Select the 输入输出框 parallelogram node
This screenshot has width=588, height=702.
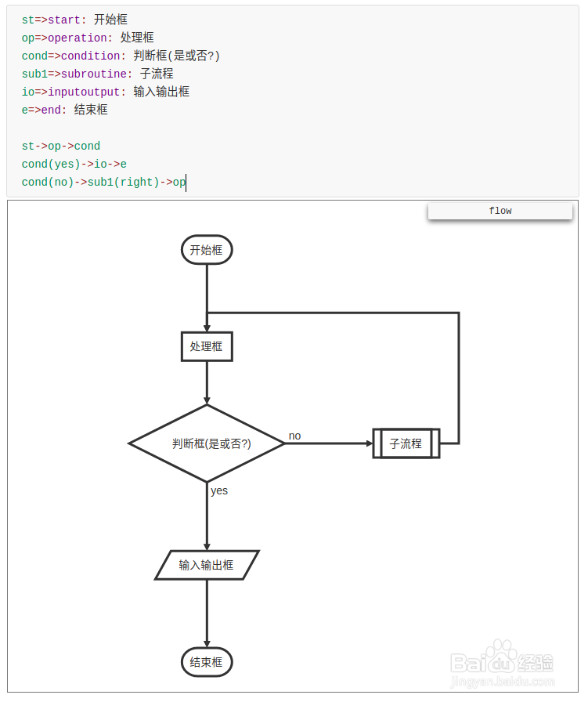[207, 565]
